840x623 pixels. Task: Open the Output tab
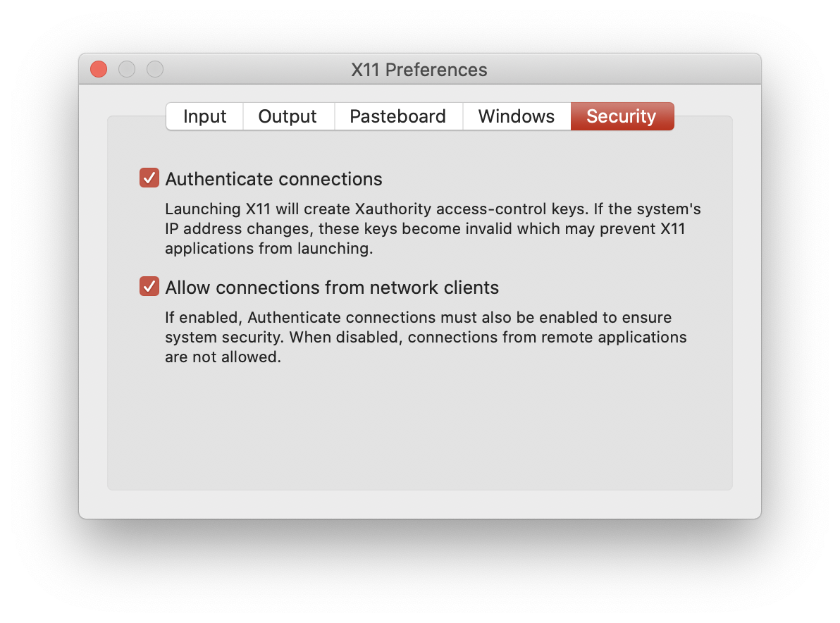coord(288,116)
